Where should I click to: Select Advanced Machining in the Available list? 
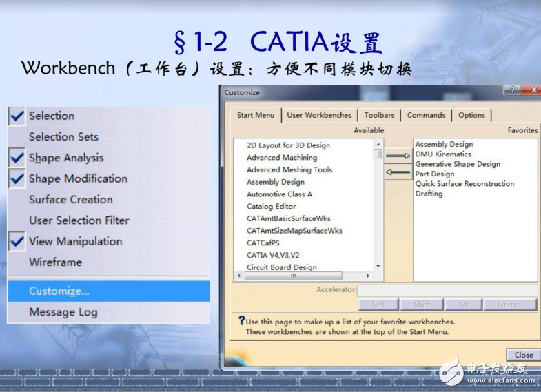point(282,158)
